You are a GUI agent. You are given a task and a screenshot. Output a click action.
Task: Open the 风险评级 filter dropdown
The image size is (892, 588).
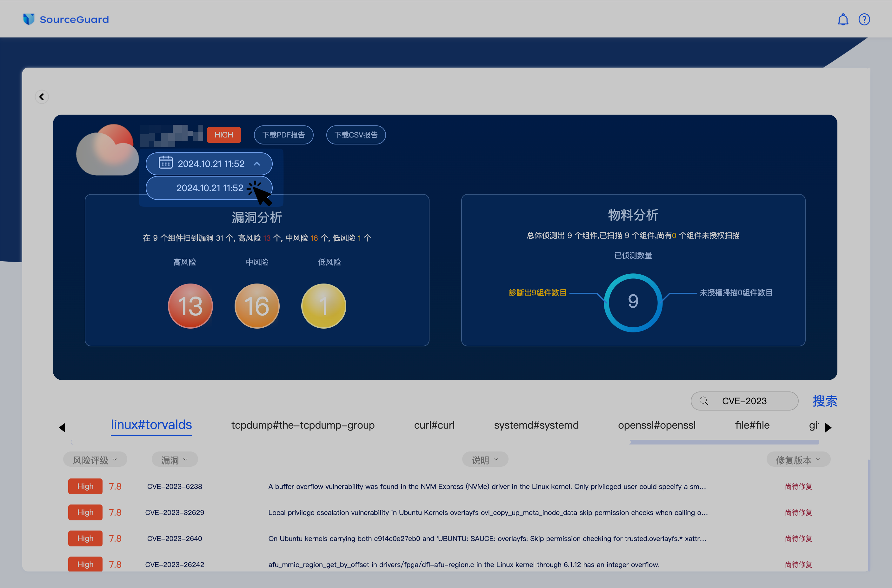click(95, 459)
